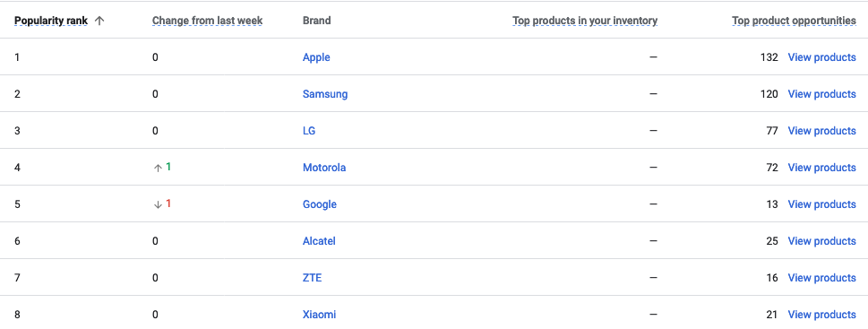Image resolution: width=868 pixels, height=329 pixels.
Task: Open the Samsung brand link
Action: pyautogui.click(x=325, y=94)
